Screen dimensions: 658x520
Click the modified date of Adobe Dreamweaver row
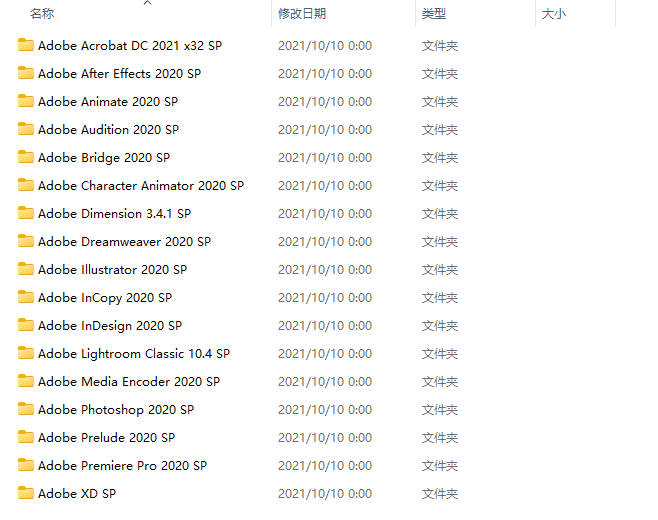point(325,241)
